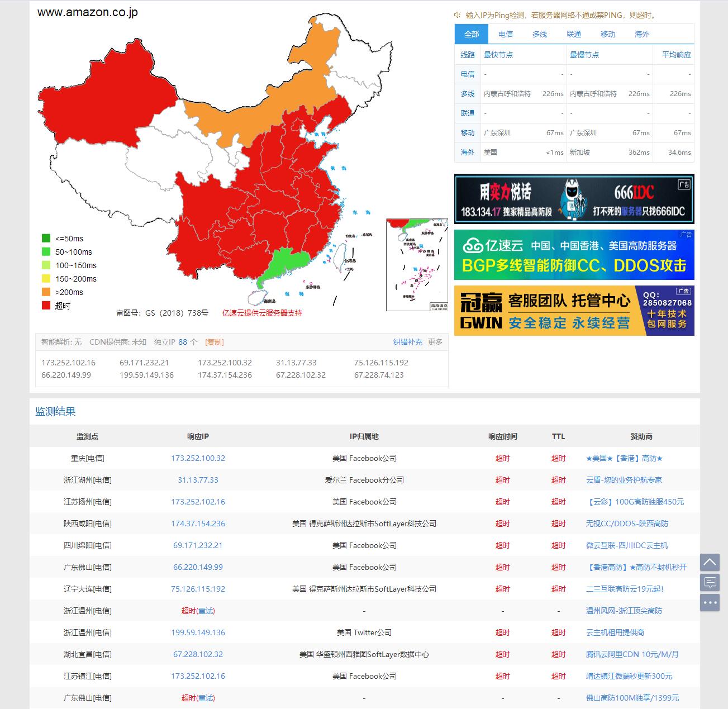Click the red 超时 legend swatch
Screen dimensions: 728x709
click(46, 306)
